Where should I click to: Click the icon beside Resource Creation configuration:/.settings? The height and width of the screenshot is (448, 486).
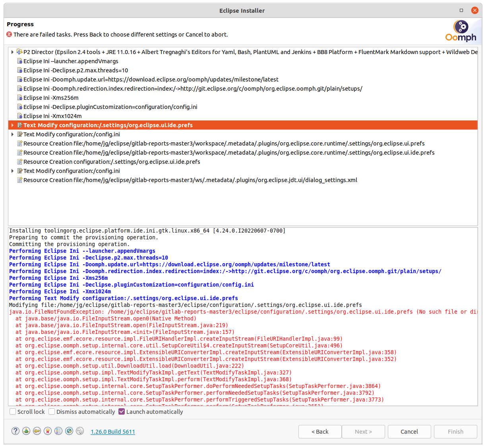point(19,161)
